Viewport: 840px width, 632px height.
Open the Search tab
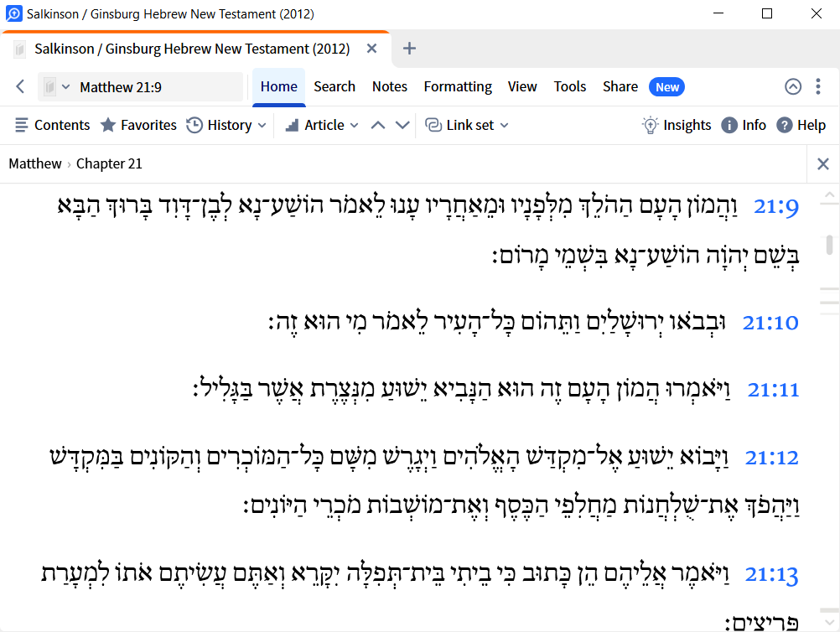point(334,87)
